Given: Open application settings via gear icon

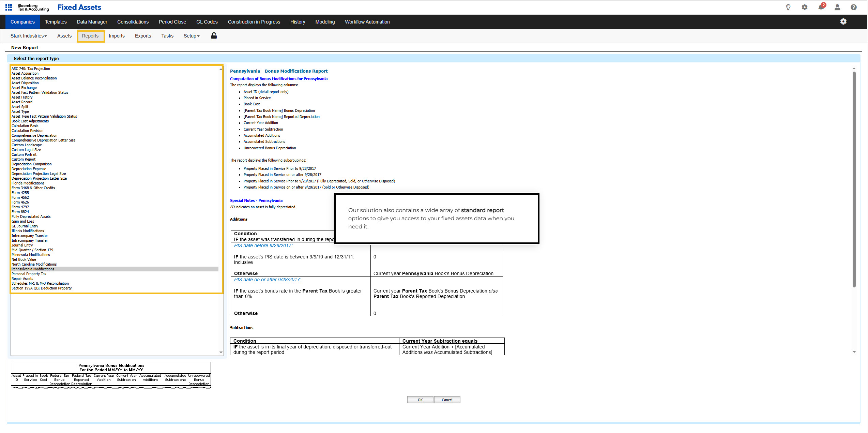Looking at the screenshot, I should tap(804, 7).
